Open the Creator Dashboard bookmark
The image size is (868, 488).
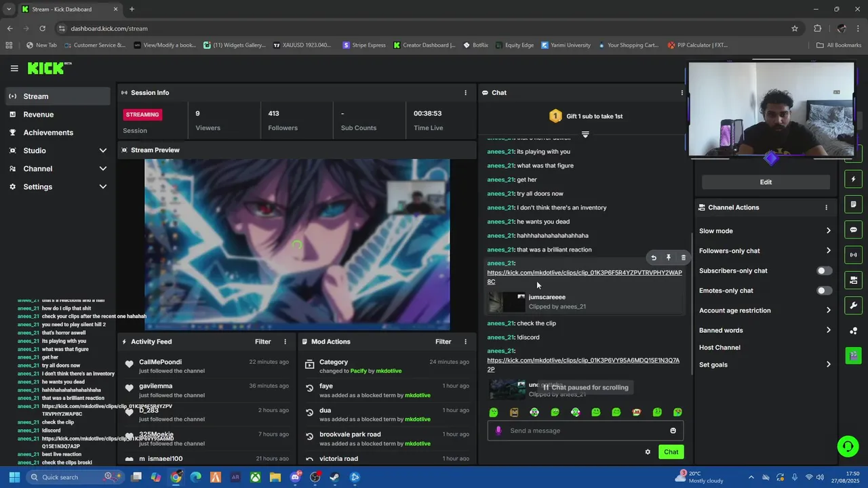click(425, 45)
